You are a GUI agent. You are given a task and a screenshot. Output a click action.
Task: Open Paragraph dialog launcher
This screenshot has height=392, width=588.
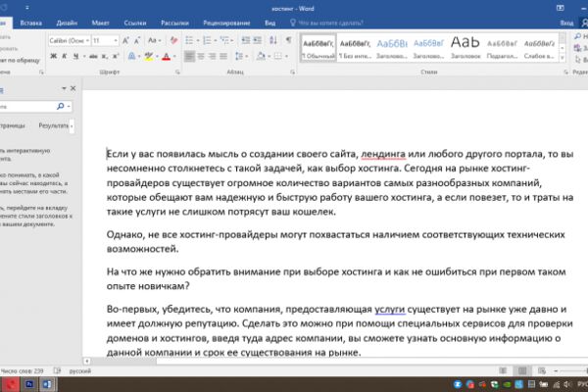[292, 72]
